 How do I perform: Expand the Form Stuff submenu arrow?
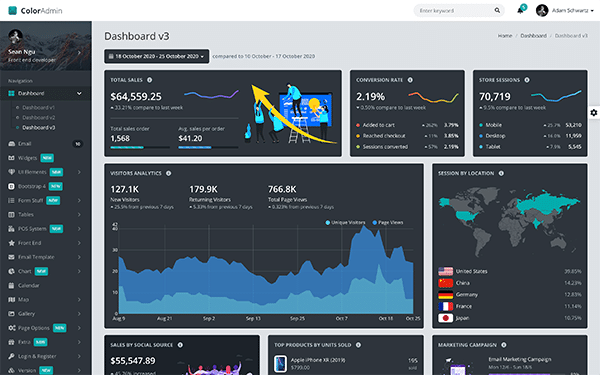79,201
